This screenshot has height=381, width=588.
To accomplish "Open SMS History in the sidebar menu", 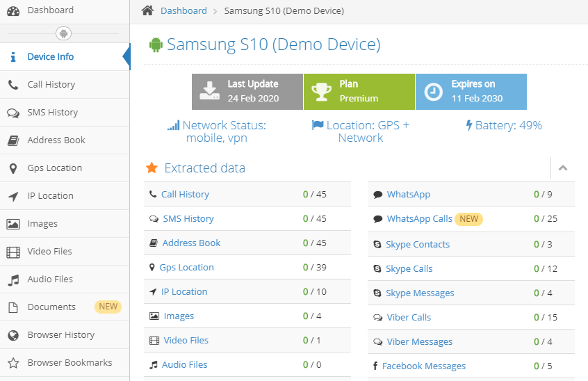I will pos(65,113).
